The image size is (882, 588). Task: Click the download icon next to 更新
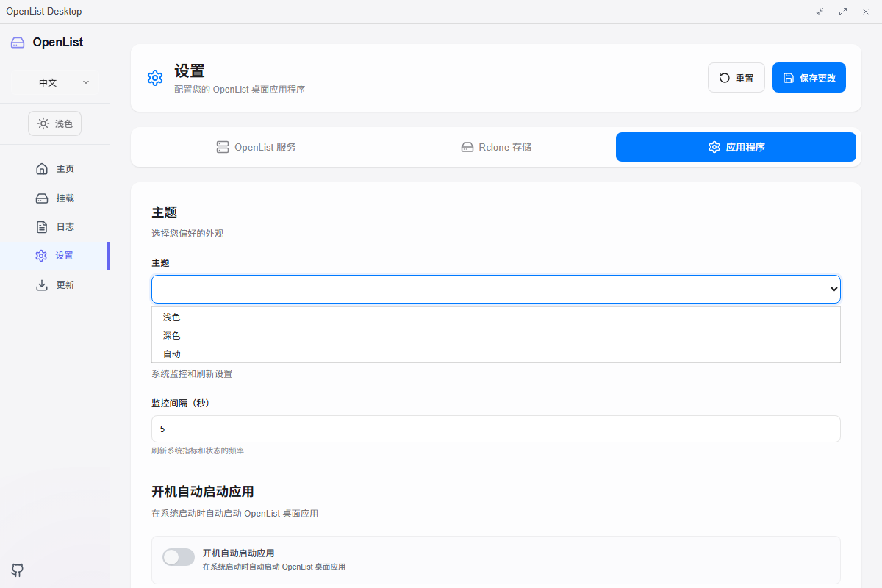(42, 285)
